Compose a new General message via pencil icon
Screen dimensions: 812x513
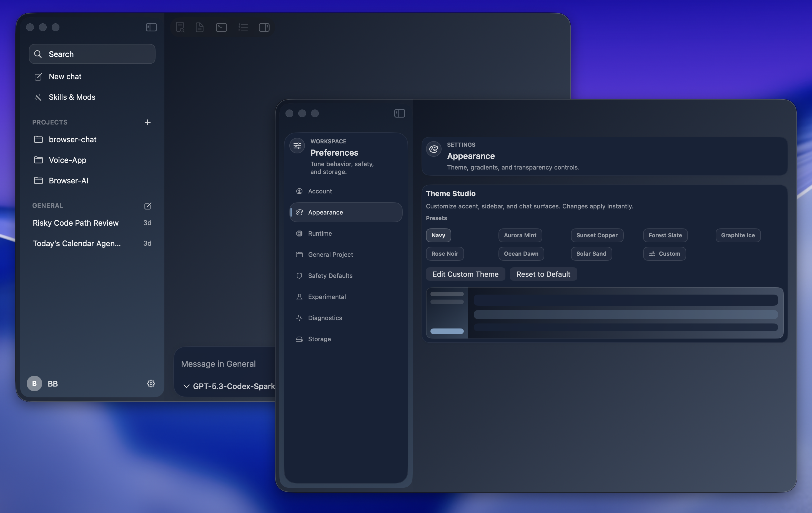[x=148, y=206]
